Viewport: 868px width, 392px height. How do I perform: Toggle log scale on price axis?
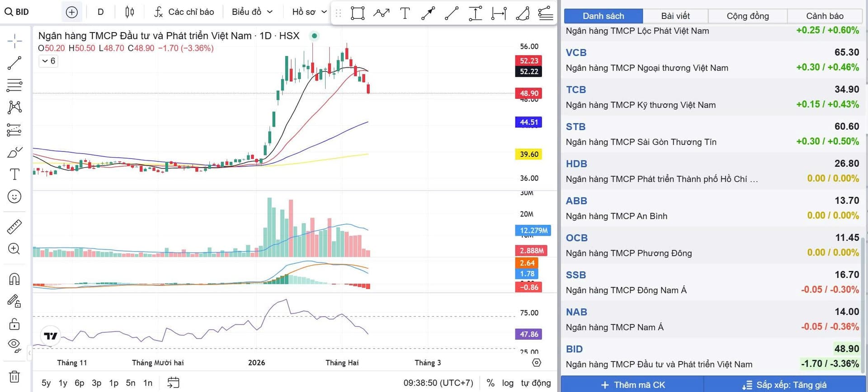point(508,383)
